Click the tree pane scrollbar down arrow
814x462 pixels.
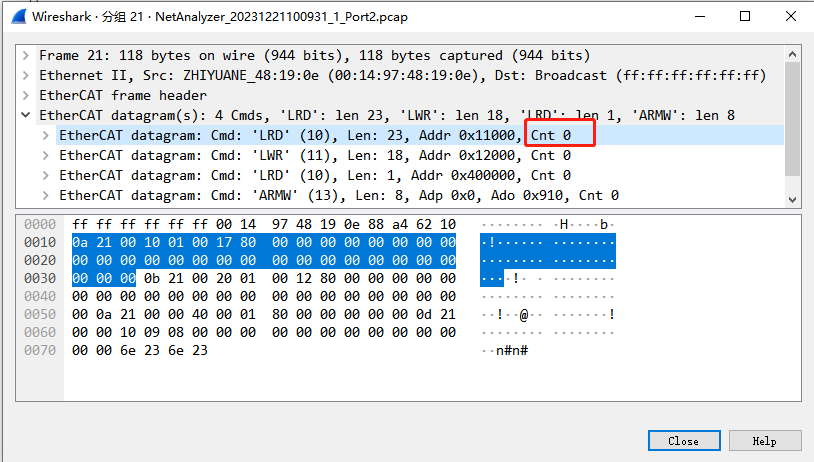792,199
